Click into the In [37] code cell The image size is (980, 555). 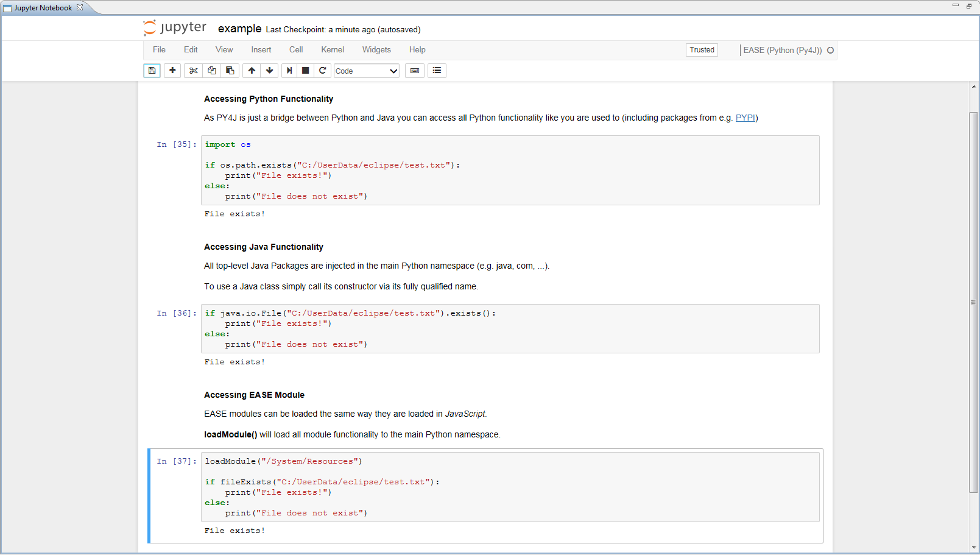510,487
